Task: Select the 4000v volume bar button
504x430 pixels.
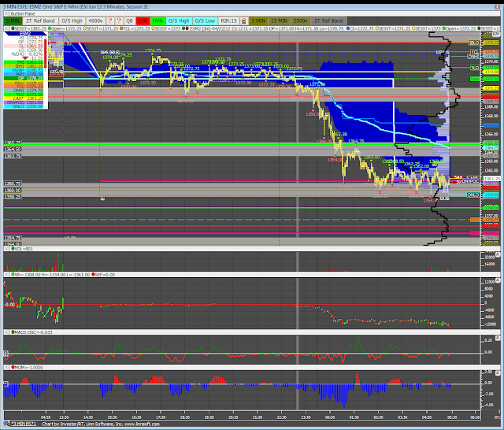Action: click(x=95, y=21)
